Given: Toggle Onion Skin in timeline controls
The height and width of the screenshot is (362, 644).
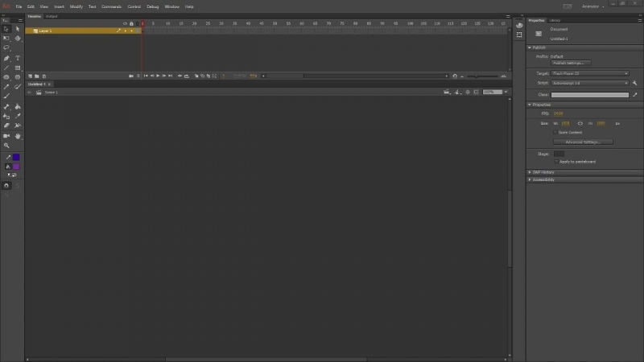Looking at the screenshot, I should [x=196, y=76].
